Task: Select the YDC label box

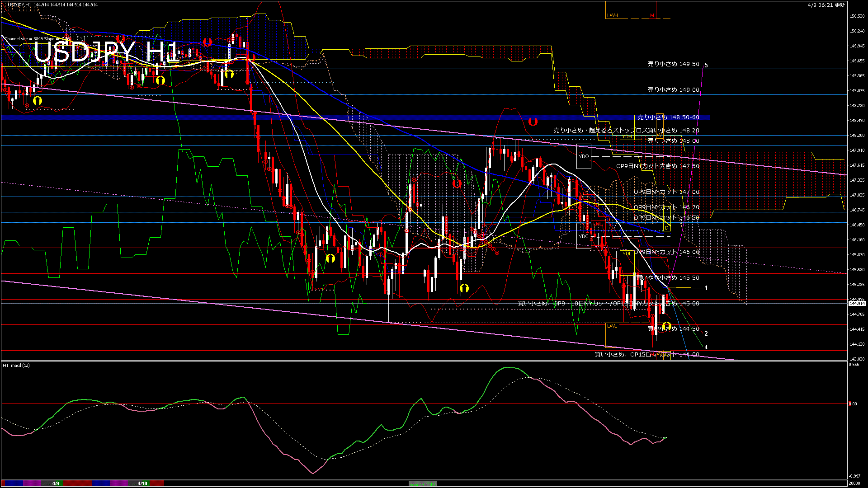Action: coord(584,236)
